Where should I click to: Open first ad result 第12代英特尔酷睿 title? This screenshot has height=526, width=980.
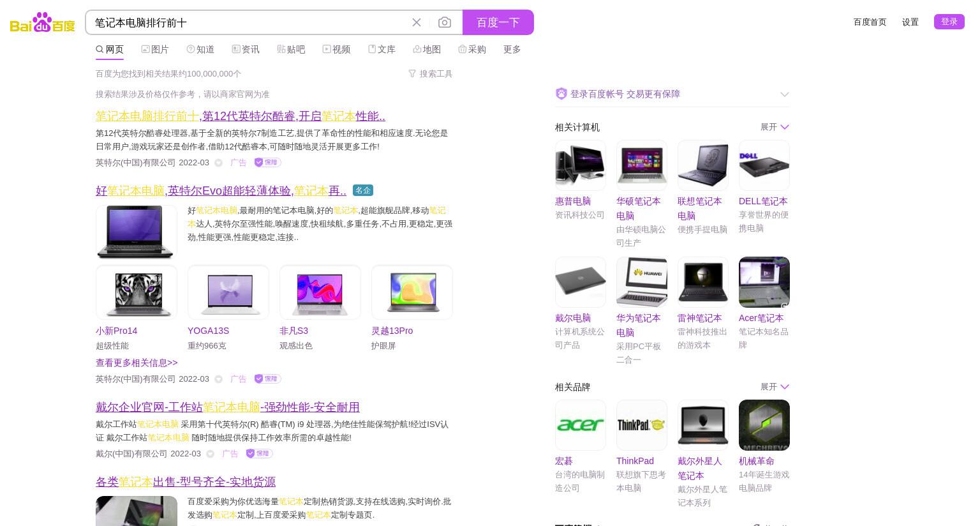241,116
